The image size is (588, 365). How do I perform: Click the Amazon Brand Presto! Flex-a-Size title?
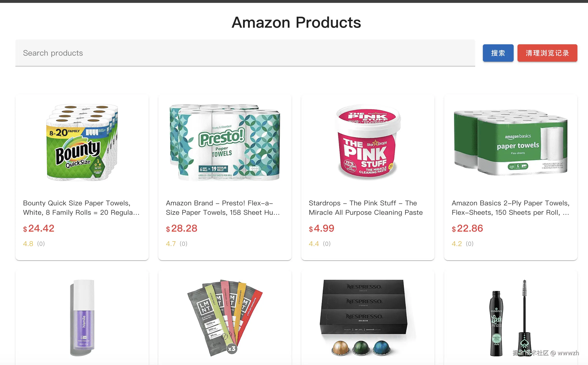[223, 208]
